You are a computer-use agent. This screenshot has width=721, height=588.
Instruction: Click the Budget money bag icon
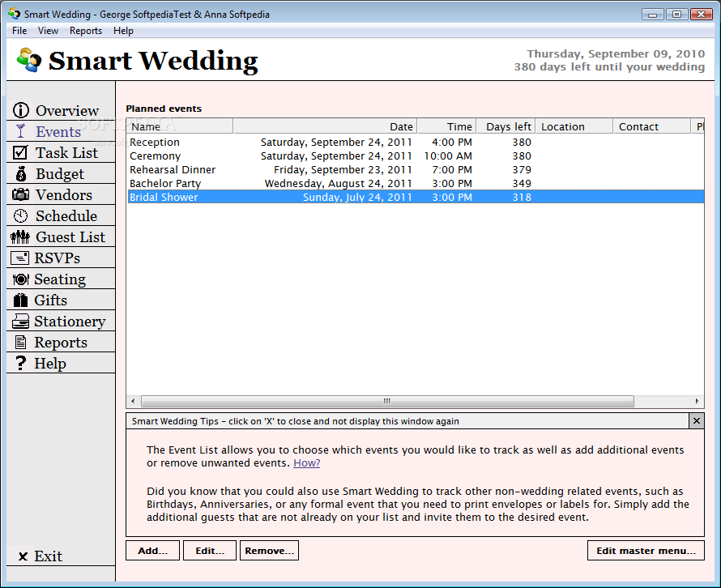(x=21, y=174)
